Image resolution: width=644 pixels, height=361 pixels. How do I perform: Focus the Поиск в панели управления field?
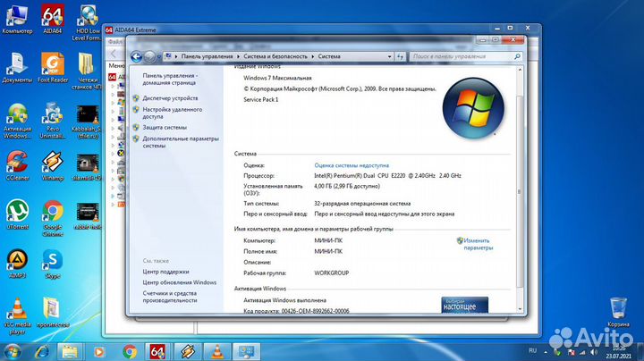(x=466, y=56)
